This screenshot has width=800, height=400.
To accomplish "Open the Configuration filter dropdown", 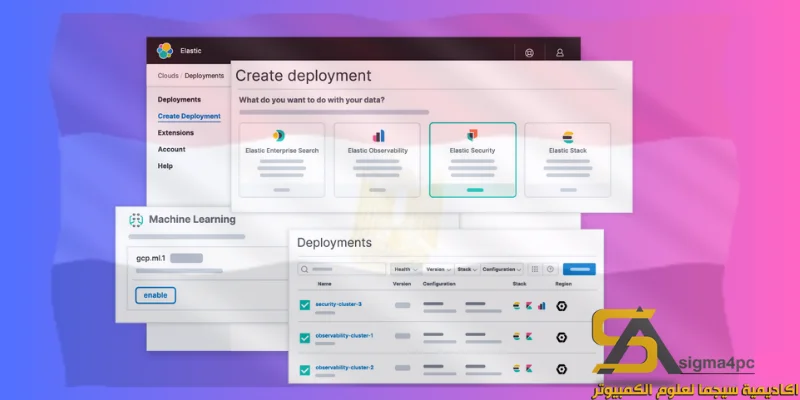I will (x=502, y=269).
